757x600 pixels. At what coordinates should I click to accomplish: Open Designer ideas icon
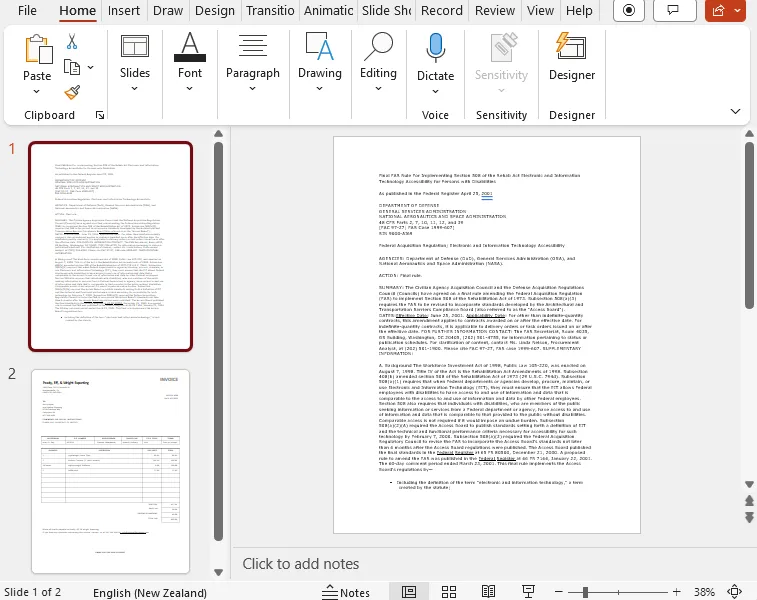[x=572, y=46]
